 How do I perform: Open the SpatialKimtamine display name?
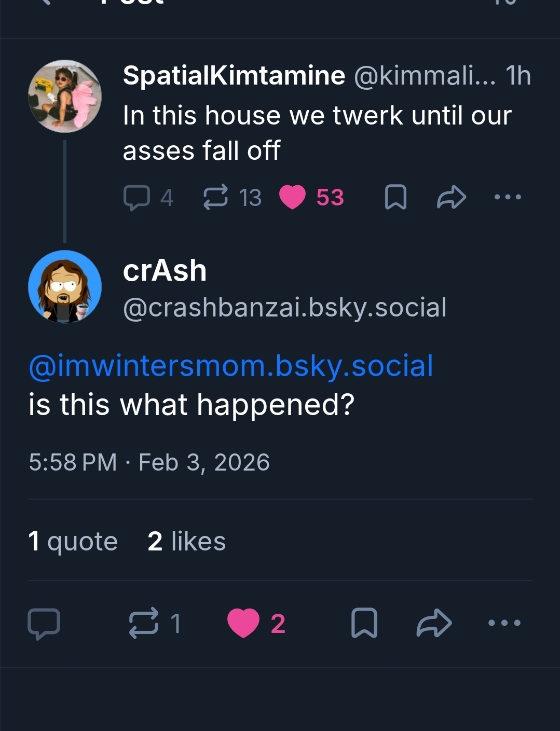(x=234, y=76)
